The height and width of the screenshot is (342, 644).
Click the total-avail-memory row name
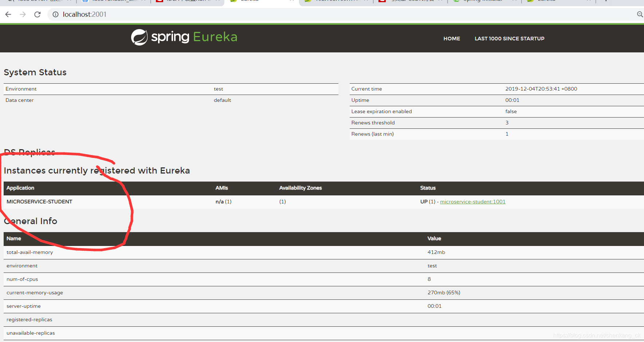(x=30, y=252)
